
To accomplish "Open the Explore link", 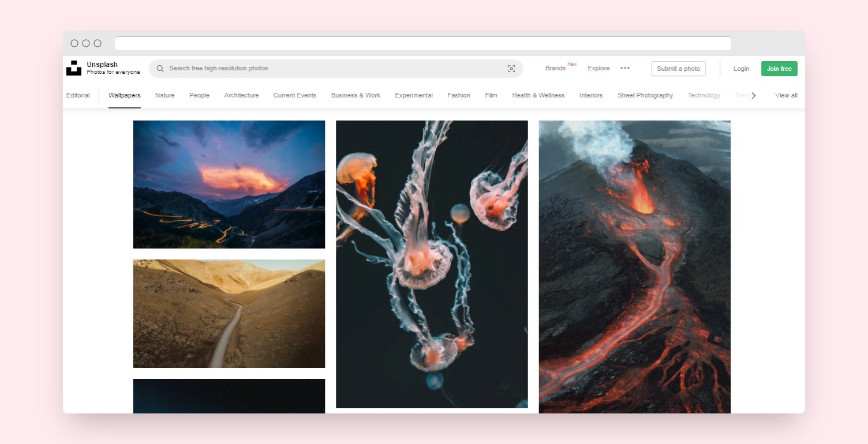I will coord(598,68).
